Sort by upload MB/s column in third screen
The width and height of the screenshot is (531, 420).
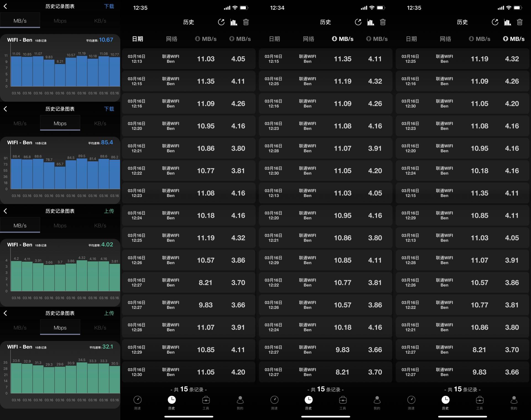[x=514, y=39]
